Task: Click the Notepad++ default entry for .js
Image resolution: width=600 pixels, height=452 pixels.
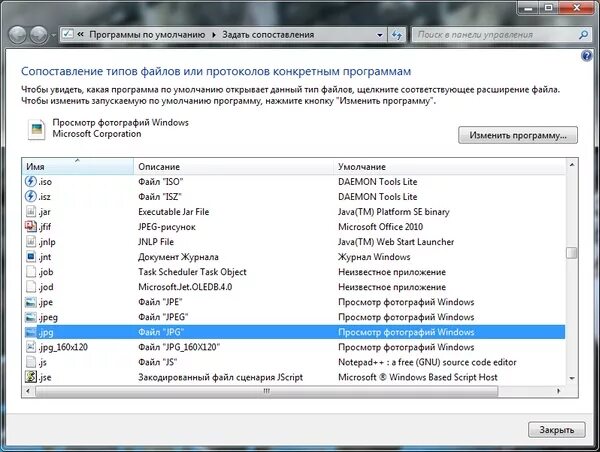Action: coord(427,362)
